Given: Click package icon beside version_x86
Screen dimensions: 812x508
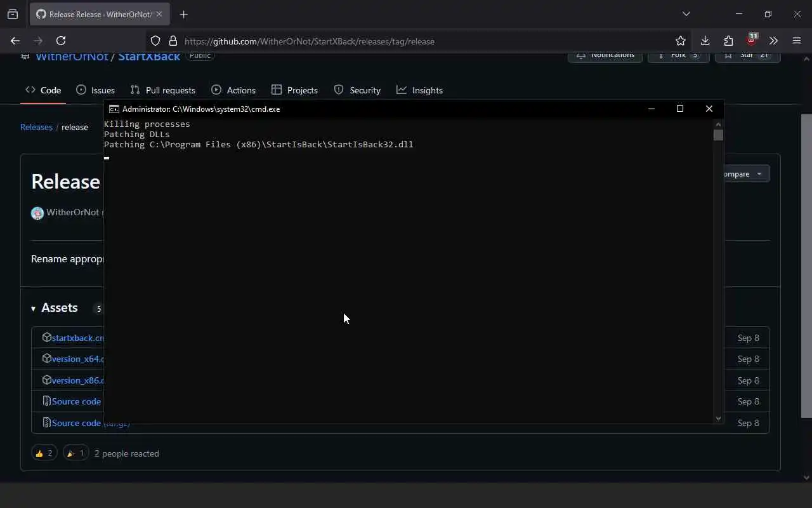Looking at the screenshot, I should point(46,380).
